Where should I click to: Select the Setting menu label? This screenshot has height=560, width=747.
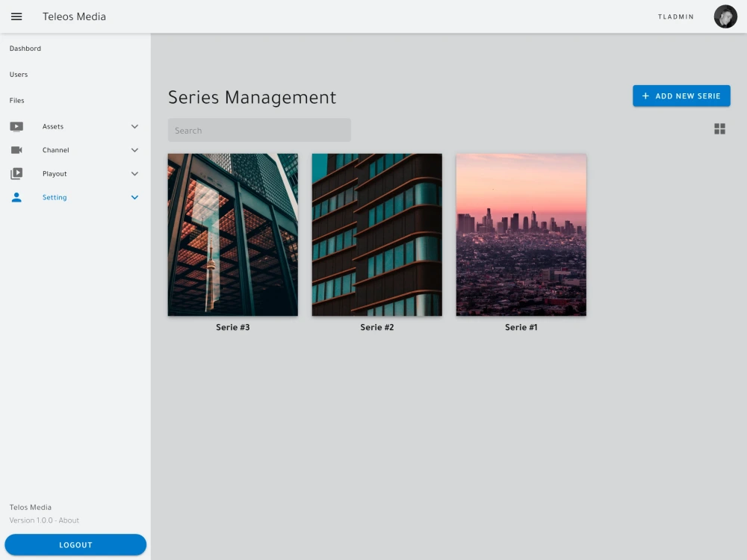[55, 197]
